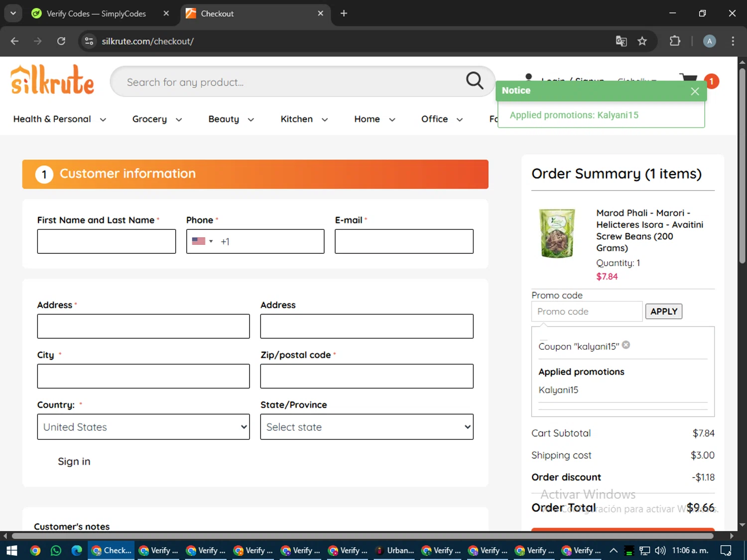Open phone country flag selector
Image resolution: width=747 pixels, height=560 pixels.
click(x=202, y=241)
